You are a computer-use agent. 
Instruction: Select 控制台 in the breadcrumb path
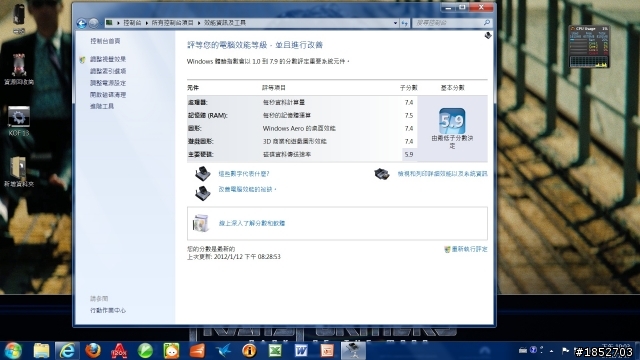click(132, 23)
